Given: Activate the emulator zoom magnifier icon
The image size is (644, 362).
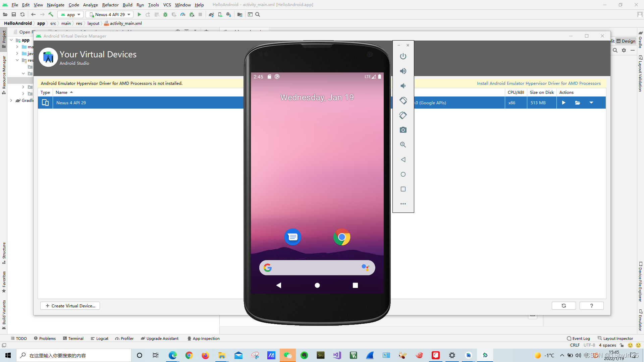Looking at the screenshot, I should click(x=403, y=145).
